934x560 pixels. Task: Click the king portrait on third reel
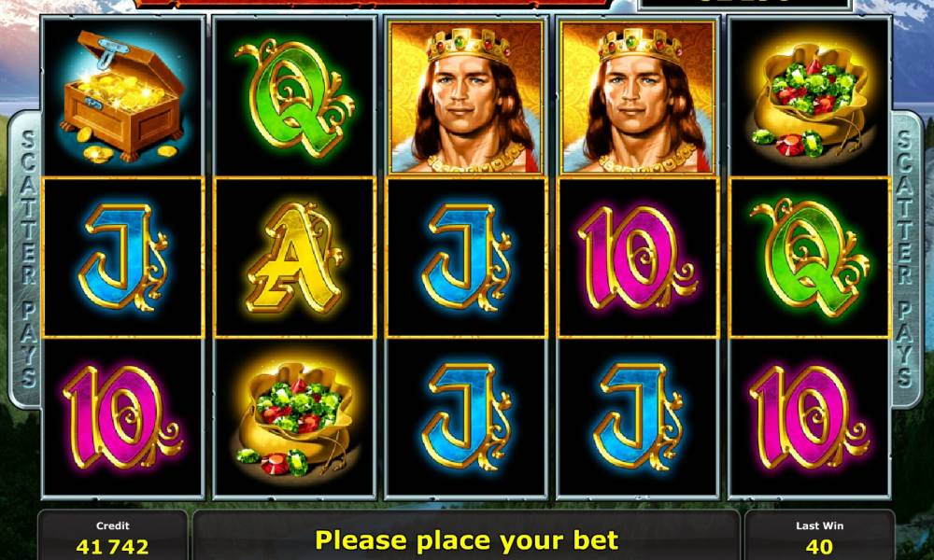coord(466,98)
